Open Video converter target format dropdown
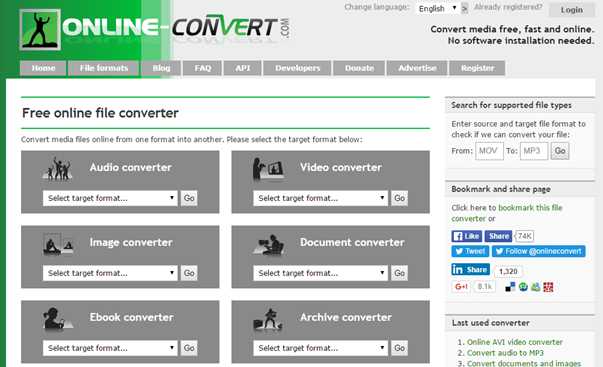The height and width of the screenshot is (367, 603). (320, 198)
